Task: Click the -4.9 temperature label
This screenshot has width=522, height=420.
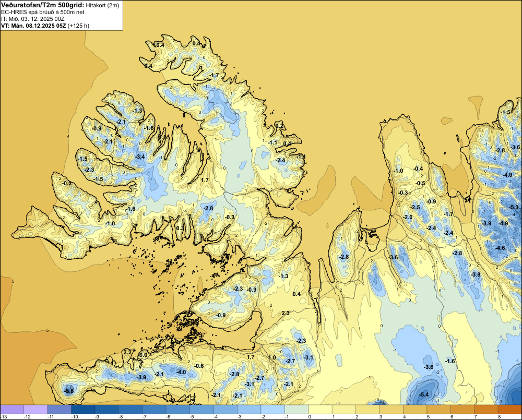Action: [503, 223]
